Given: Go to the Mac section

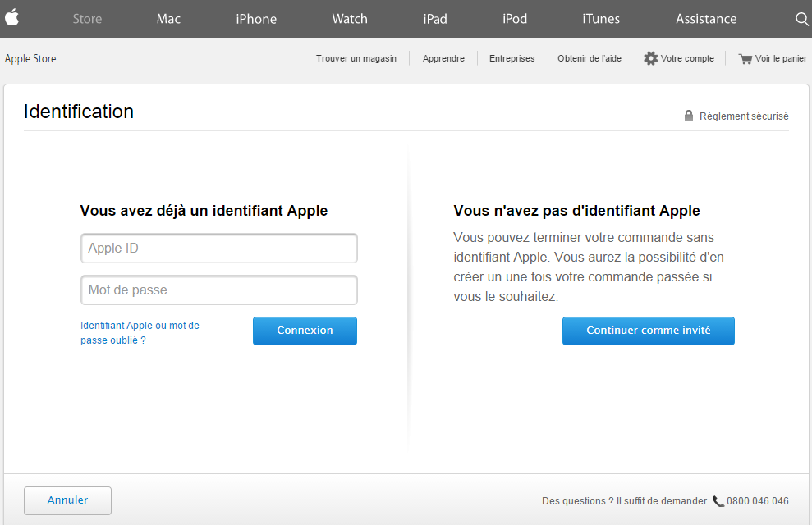Looking at the screenshot, I should 168,19.
